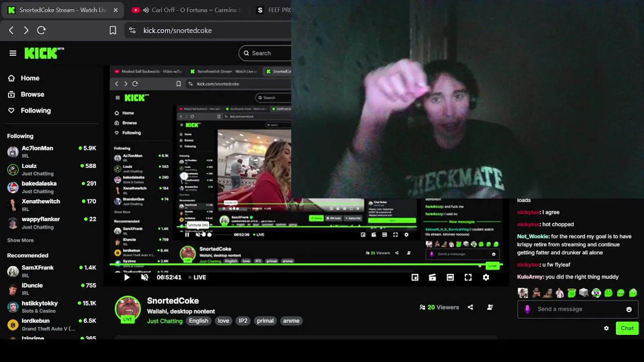Open Xenathewitch channel in Following list
644x362 pixels.
point(51,205)
